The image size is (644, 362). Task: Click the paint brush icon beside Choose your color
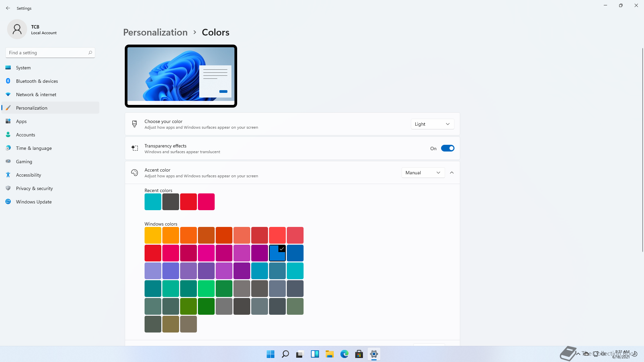pos(135,124)
